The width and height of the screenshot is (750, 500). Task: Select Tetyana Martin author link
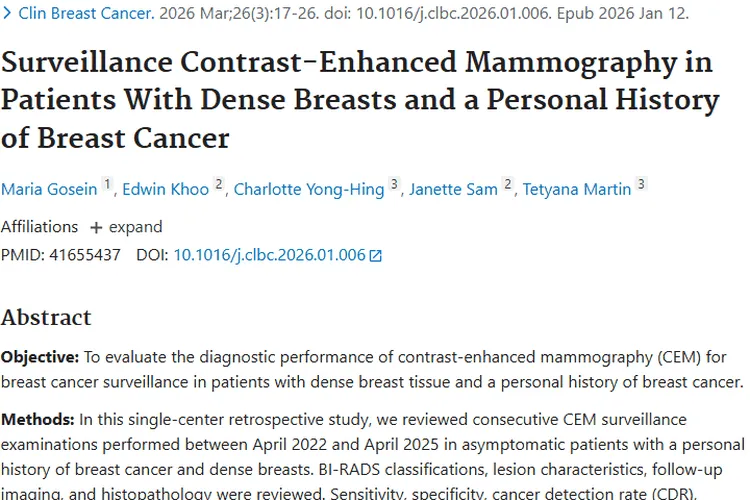[577, 189]
